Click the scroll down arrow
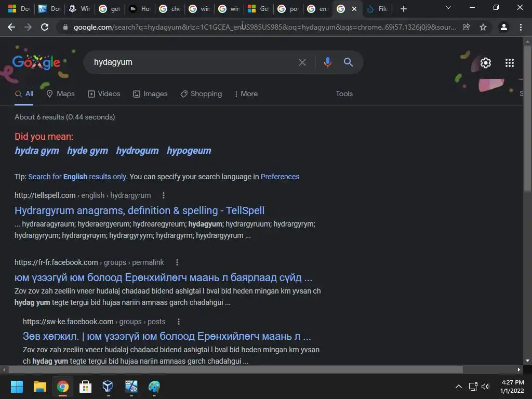Image resolution: width=532 pixels, height=399 pixels. [527, 361]
